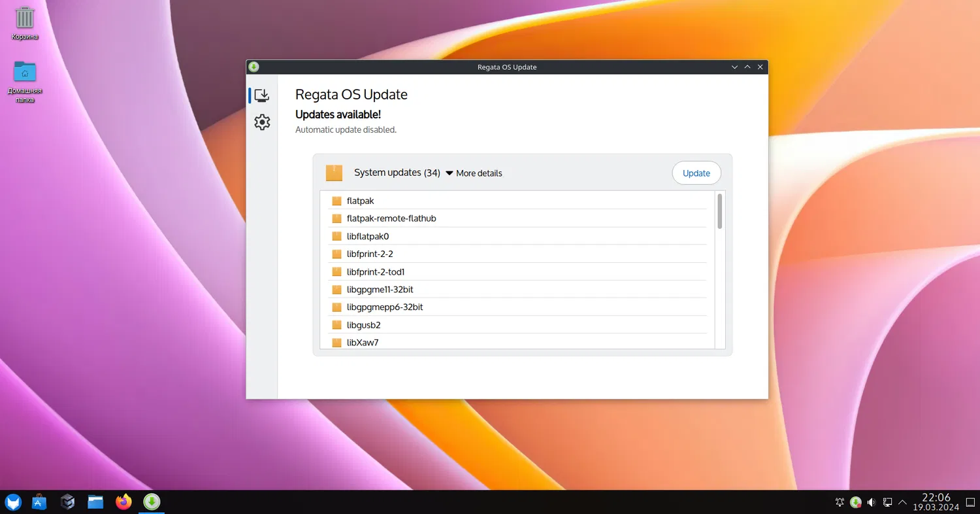Click the folder icon beside flatpak
Viewport: 980px width, 514px height.
coord(337,201)
